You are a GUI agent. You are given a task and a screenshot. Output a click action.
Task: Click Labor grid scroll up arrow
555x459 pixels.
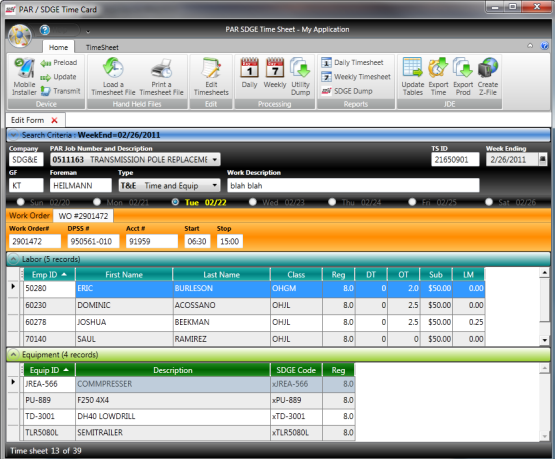click(x=544, y=272)
